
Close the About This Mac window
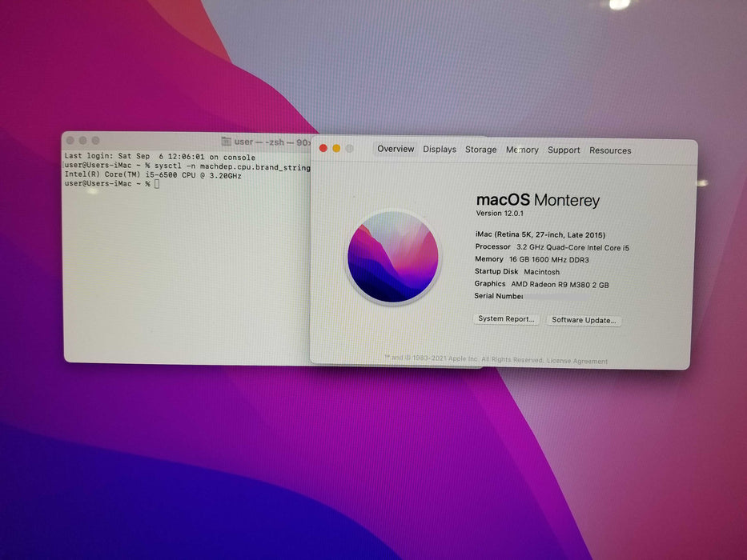click(323, 149)
